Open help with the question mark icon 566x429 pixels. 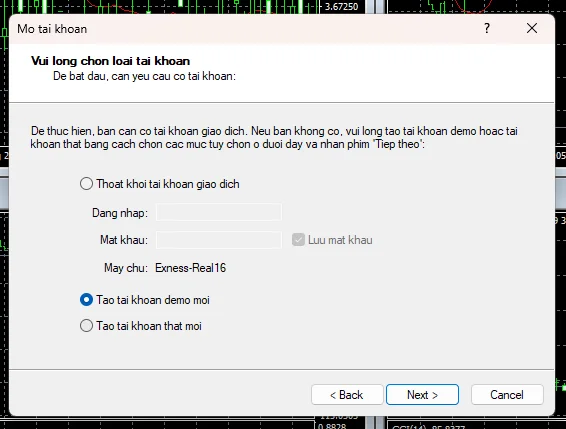487,28
